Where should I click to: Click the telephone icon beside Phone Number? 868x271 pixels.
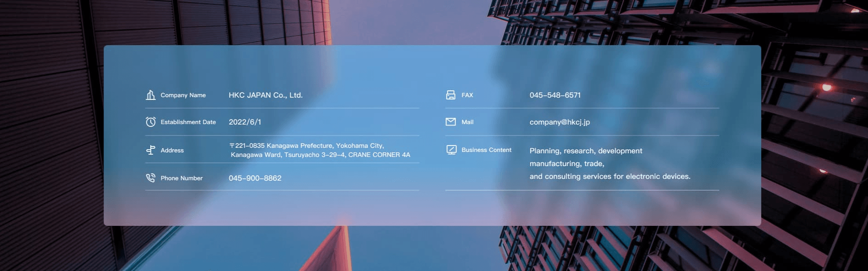coord(150,178)
